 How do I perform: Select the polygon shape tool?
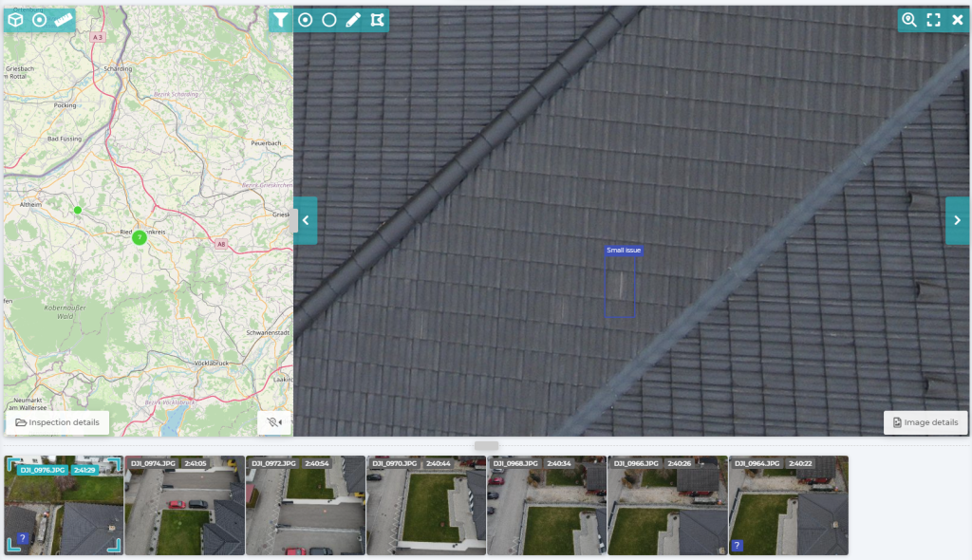(x=377, y=20)
